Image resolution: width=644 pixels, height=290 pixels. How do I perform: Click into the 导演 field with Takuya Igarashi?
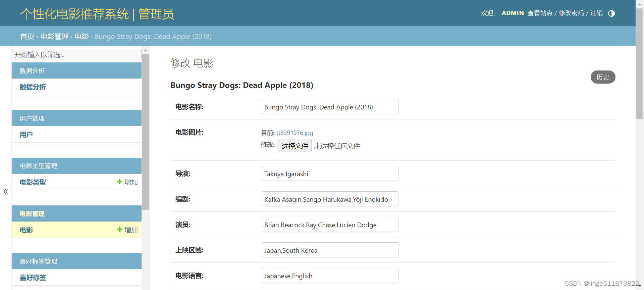(329, 174)
